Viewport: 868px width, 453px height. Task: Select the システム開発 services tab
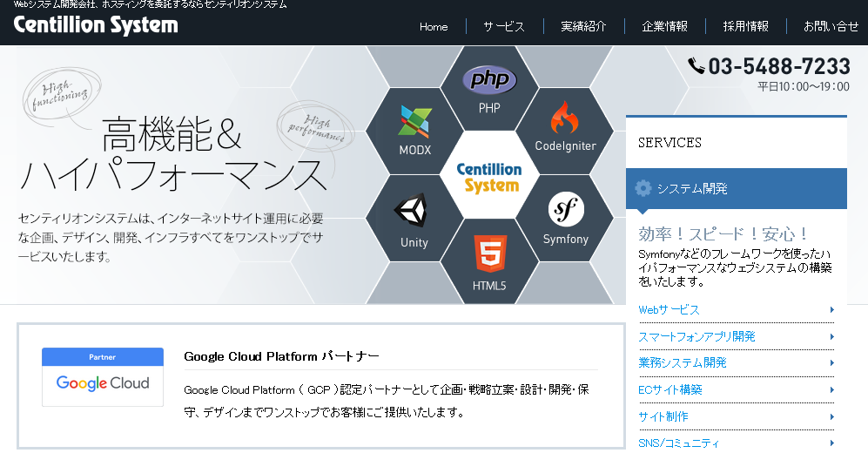click(737, 189)
